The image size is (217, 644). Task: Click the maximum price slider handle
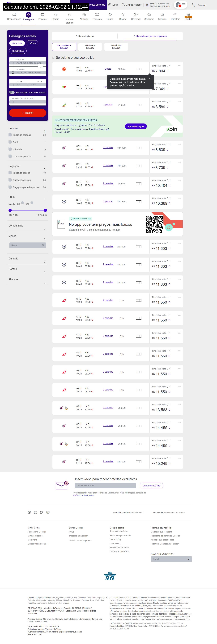coord(45,210)
